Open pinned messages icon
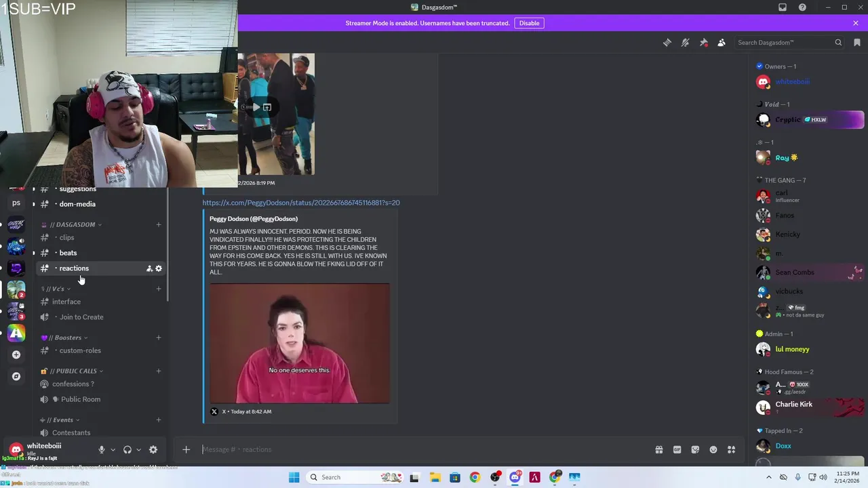868x488 pixels. tap(704, 43)
